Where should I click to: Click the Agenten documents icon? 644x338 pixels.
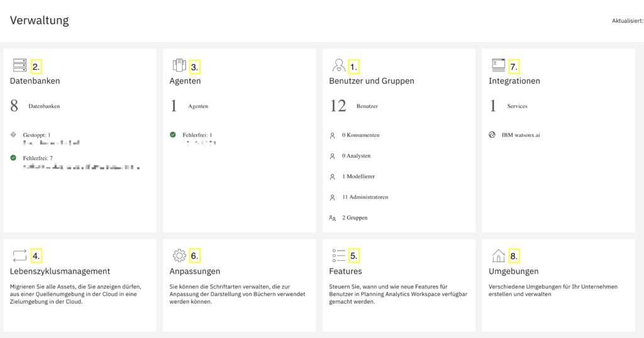coord(179,65)
